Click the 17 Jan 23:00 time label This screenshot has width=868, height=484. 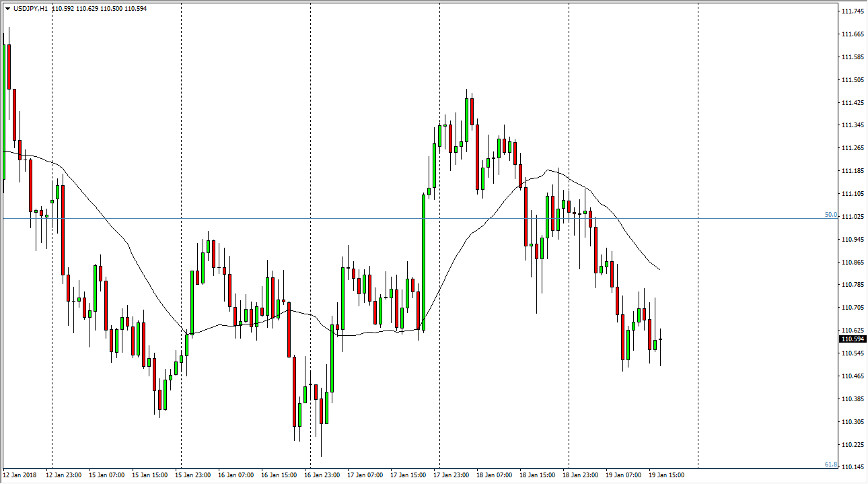coord(451,475)
